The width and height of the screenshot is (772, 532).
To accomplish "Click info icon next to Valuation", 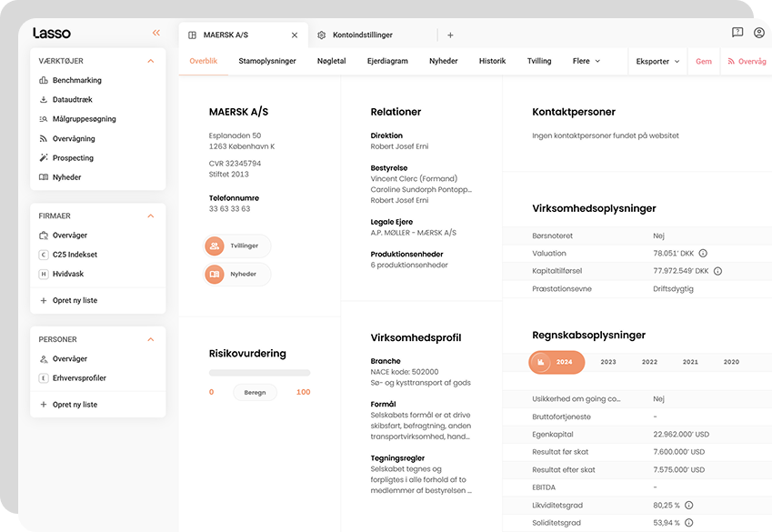I will pos(703,254).
